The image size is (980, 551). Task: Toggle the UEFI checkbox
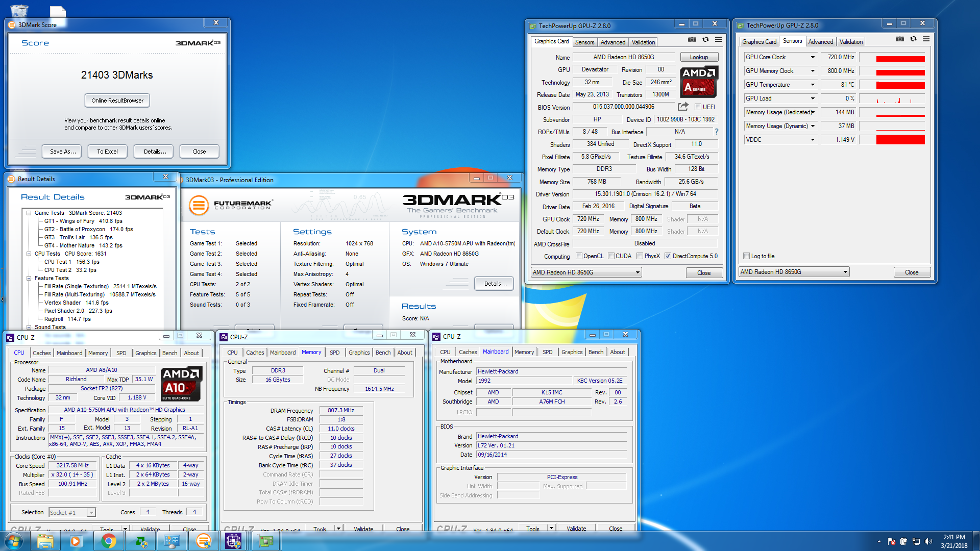tap(697, 107)
